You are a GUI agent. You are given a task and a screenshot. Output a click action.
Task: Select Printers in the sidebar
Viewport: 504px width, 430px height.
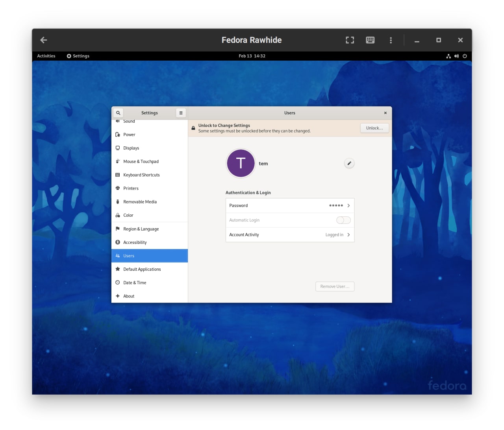(150, 188)
